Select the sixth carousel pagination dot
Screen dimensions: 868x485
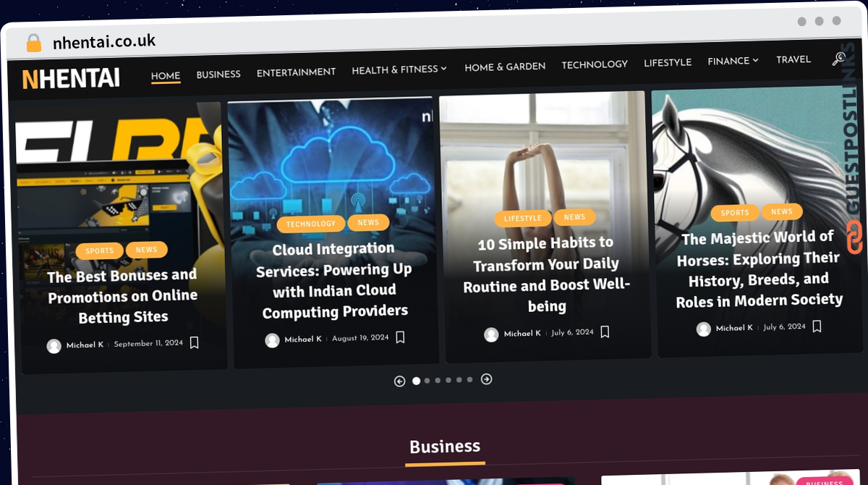click(469, 379)
